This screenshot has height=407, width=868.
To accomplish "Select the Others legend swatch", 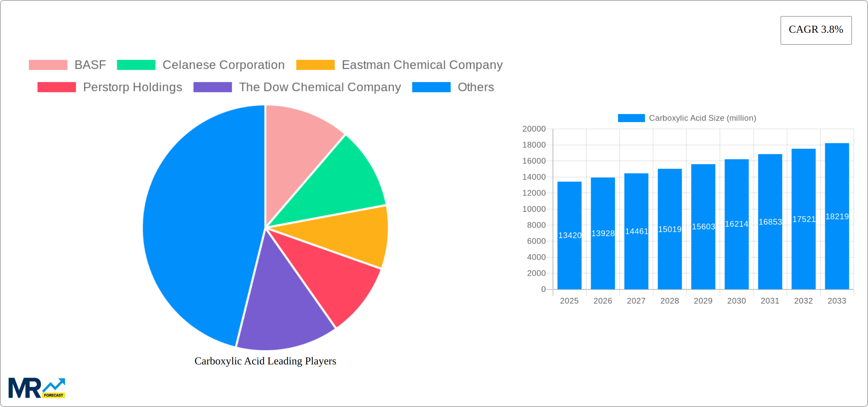I will click(431, 87).
